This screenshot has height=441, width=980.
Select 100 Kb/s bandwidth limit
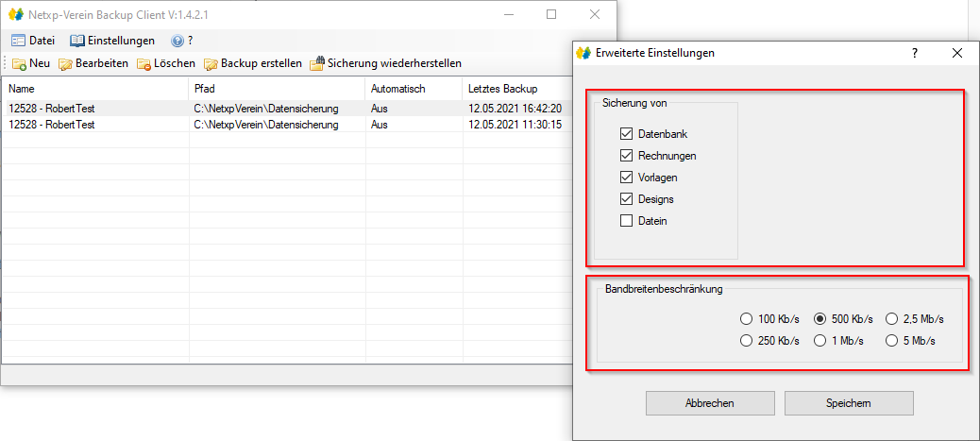click(746, 319)
